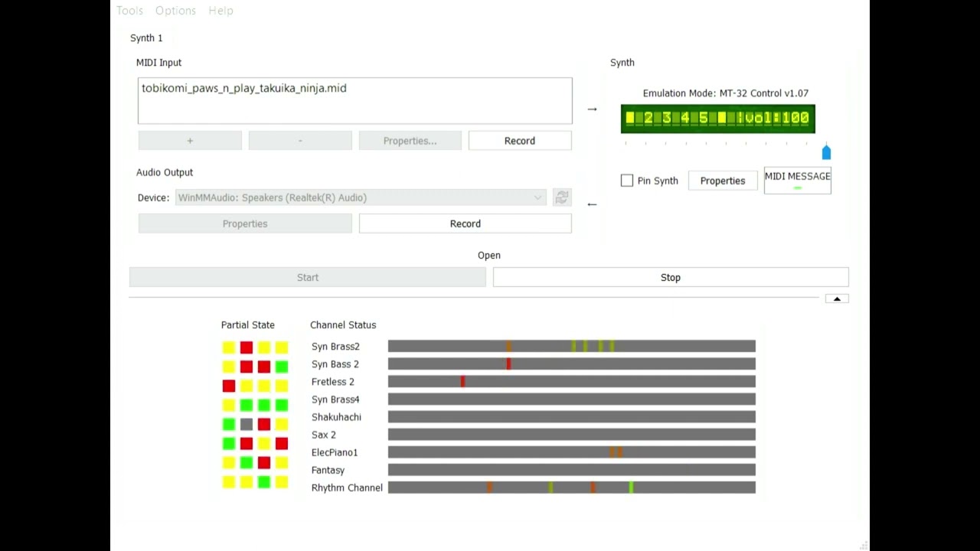
Task: Open the audio output Device dropdown
Action: tap(361, 197)
